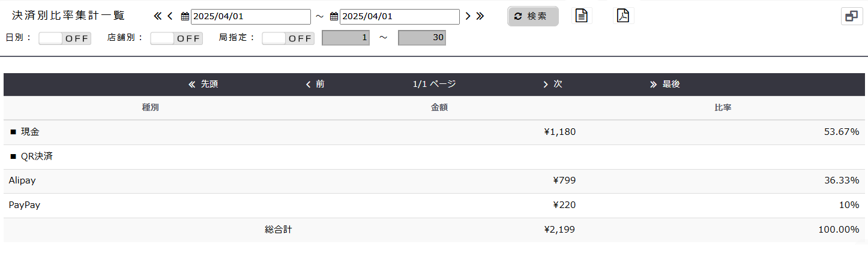Go to 前 previous page
The width and height of the screenshot is (868, 259).
coord(315,85)
